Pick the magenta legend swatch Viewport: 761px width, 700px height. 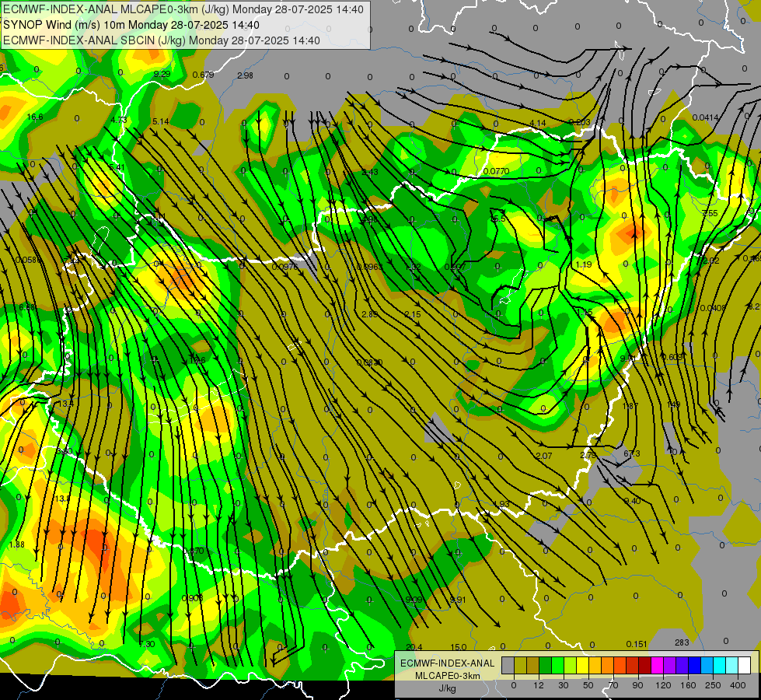coord(657,665)
